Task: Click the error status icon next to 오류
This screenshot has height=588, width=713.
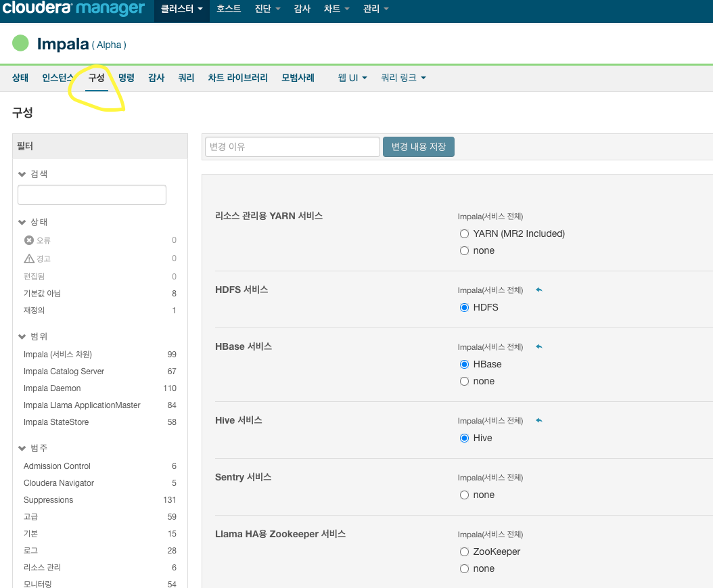Action: 28,240
